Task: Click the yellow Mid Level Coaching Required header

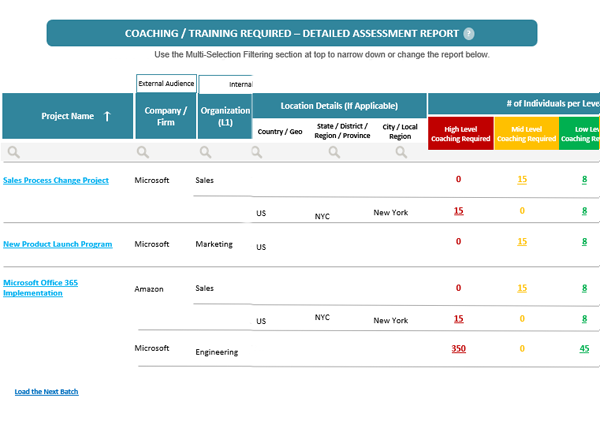Action: (x=527, y=134)
